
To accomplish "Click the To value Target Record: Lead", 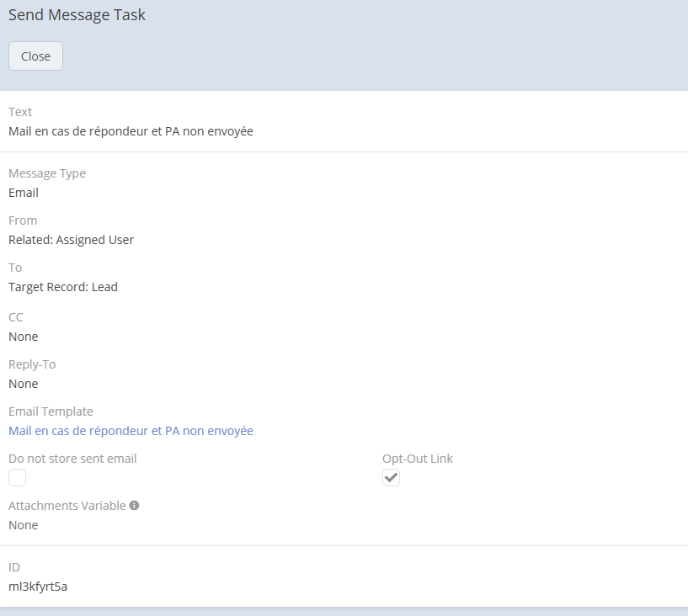I will tap(63, 287).
